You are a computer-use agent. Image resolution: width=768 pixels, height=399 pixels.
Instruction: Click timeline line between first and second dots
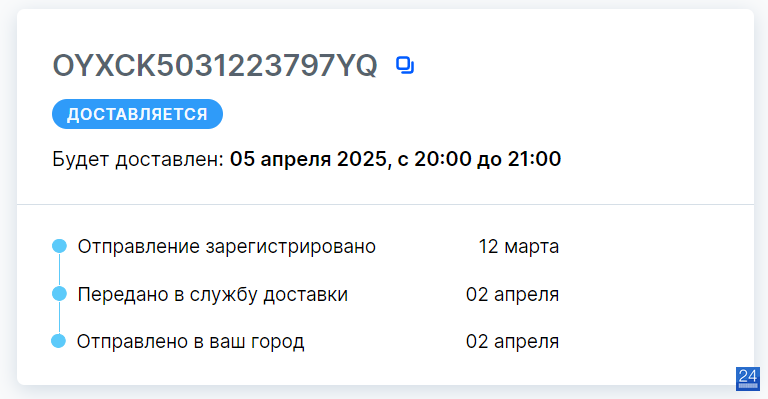pos(59,270)
